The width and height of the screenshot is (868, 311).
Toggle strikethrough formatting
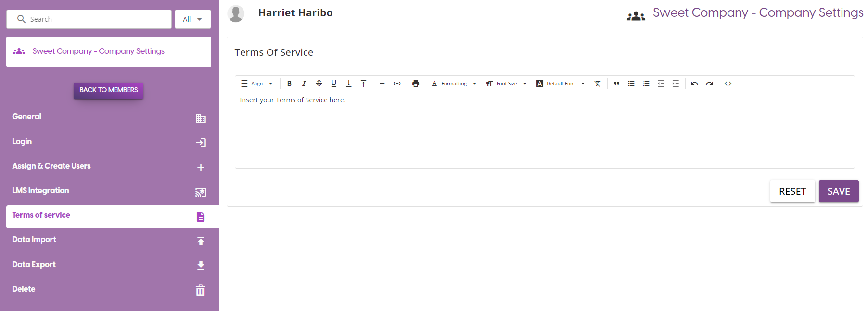[319, 84]
